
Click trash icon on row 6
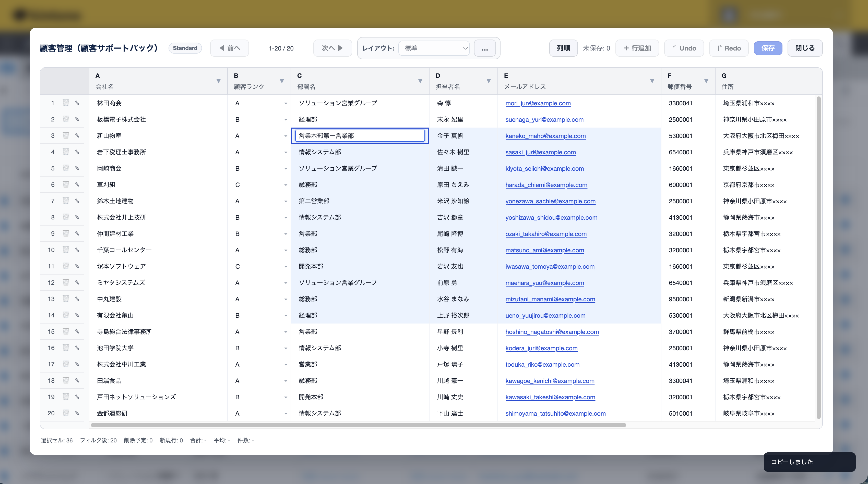[x=66, y=184]
